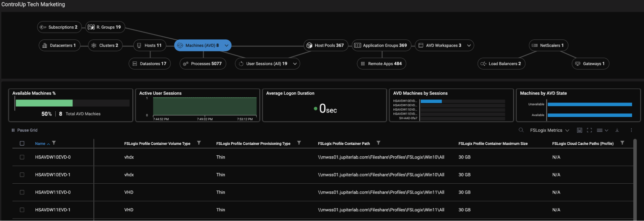
Task: Expand the Machines (AVD) chevron
Action: pos(226,45)
